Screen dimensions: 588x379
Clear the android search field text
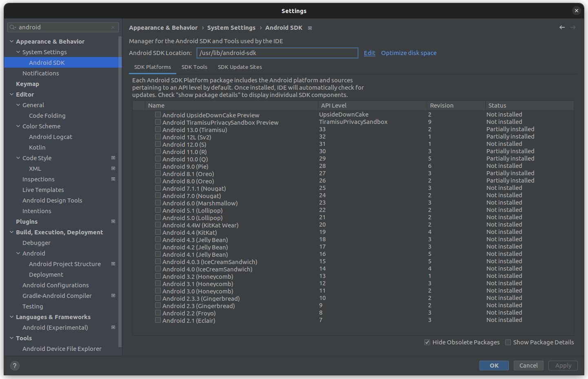click(x=113, y=27)
